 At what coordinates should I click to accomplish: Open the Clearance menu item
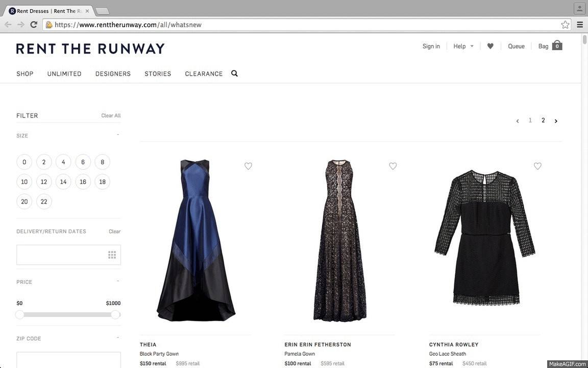(204, 74)
